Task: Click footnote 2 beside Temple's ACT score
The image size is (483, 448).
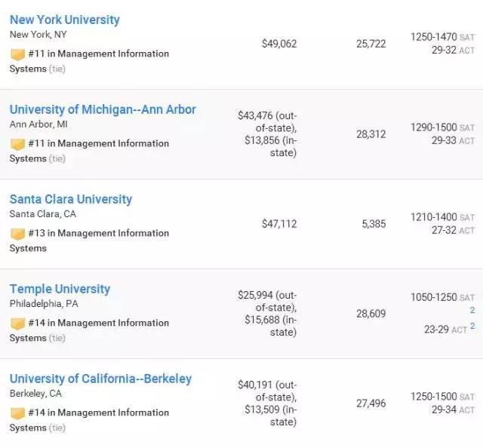Action: [472, 326]
